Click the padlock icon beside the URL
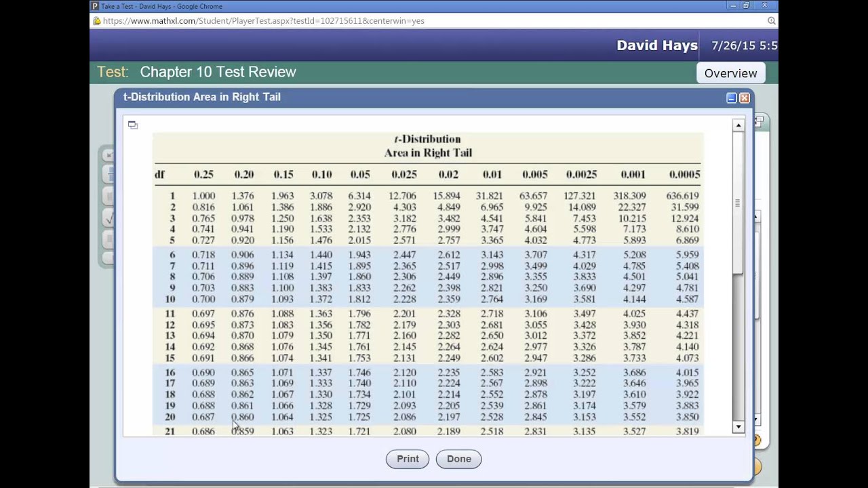 pyautogui.click(x=96, y=21)
